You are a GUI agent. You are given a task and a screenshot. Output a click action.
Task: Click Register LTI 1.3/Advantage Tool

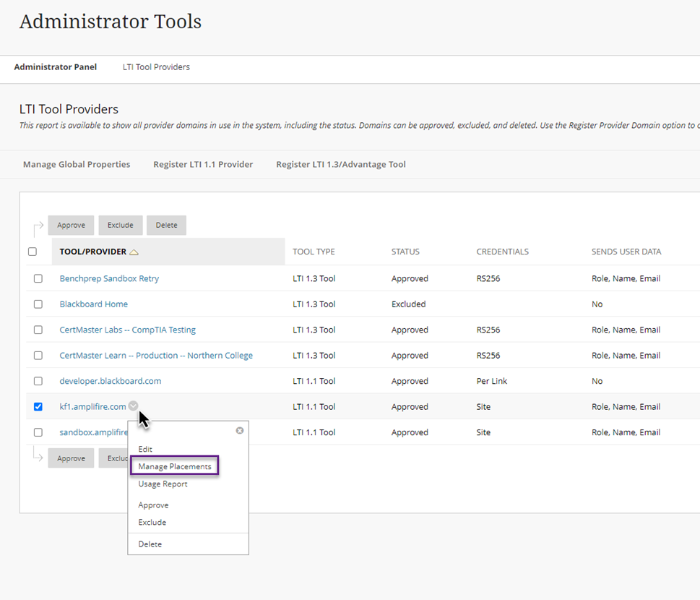click(340, 164)
